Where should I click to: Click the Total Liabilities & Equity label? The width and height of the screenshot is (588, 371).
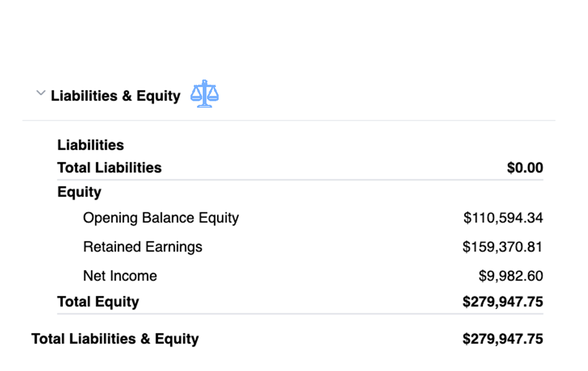point(115,339)
